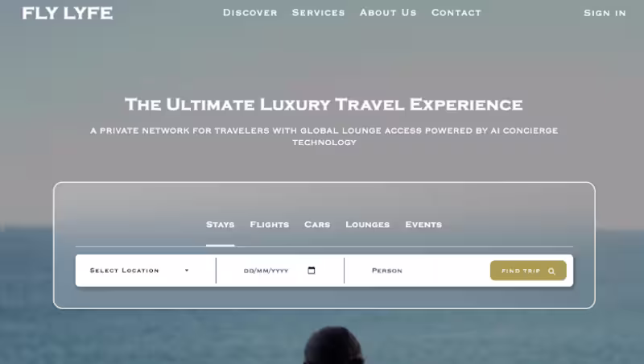644x364 pixels.
Task: Navigate to the Contact page
Action: pyautogui.click(x=456, y=13)
